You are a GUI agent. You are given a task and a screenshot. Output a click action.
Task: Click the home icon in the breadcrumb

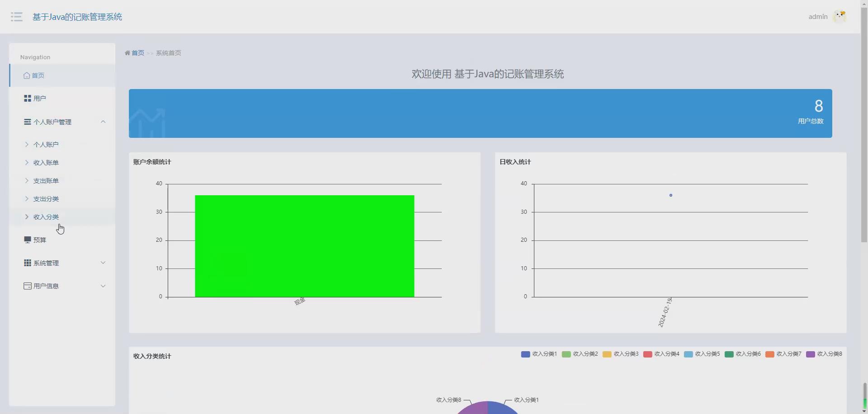click(127, 53)
